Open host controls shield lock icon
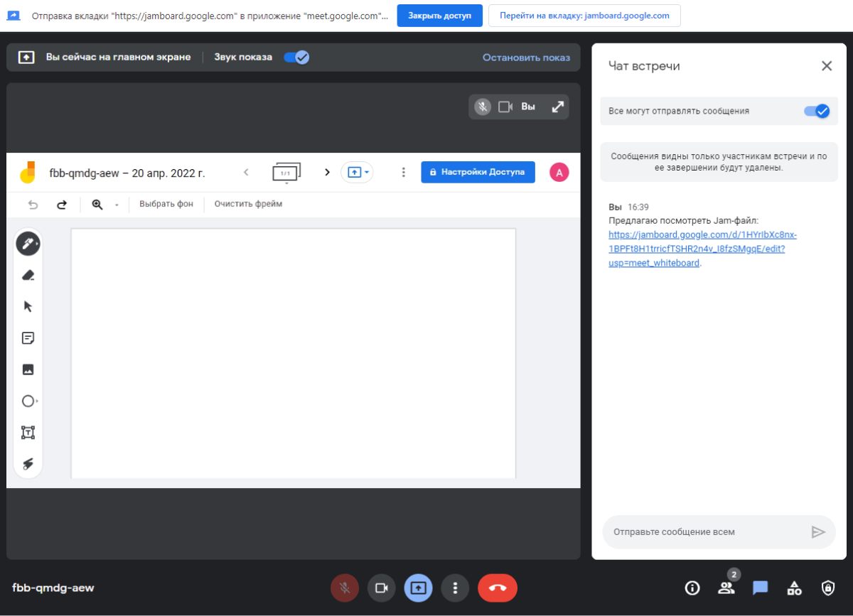This screenshot has height=616, width=853. (x=828, y=588)
